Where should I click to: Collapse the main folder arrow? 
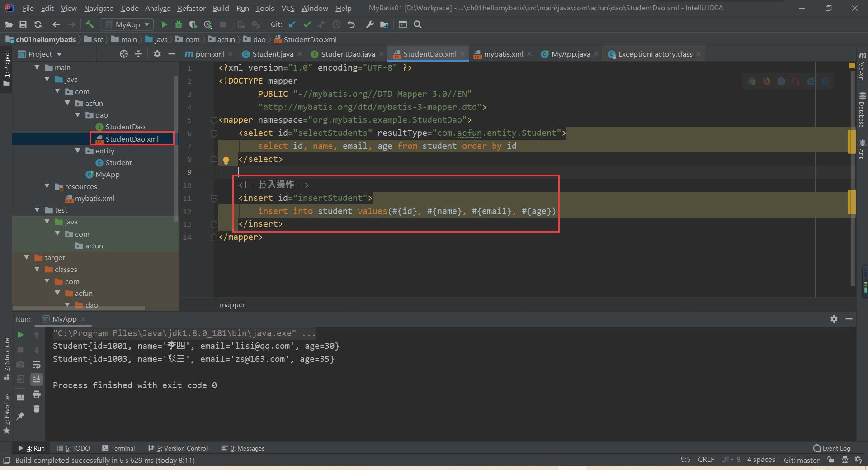tap(38, 67)
